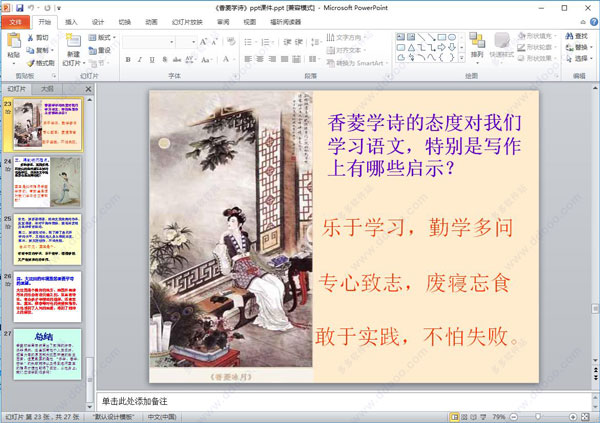Open the File (文件) tab
The image size is (600, 423).
click(x=15, y=22)
